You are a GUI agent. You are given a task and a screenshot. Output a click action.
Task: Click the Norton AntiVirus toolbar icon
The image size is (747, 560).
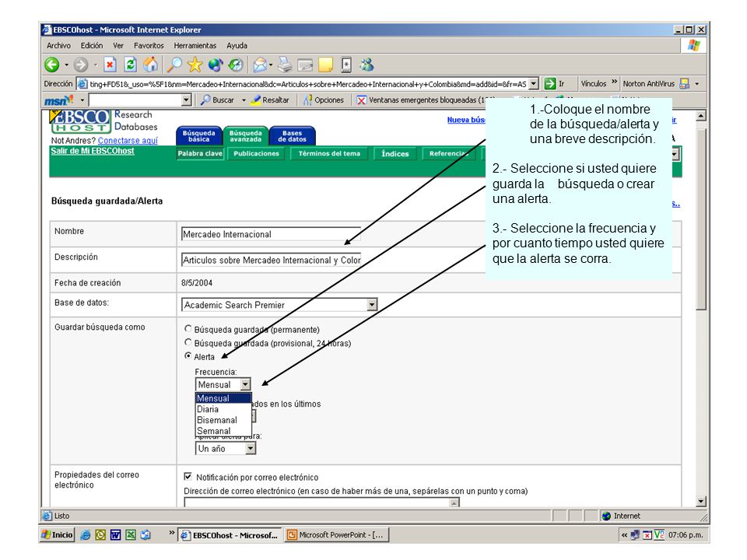685,84
